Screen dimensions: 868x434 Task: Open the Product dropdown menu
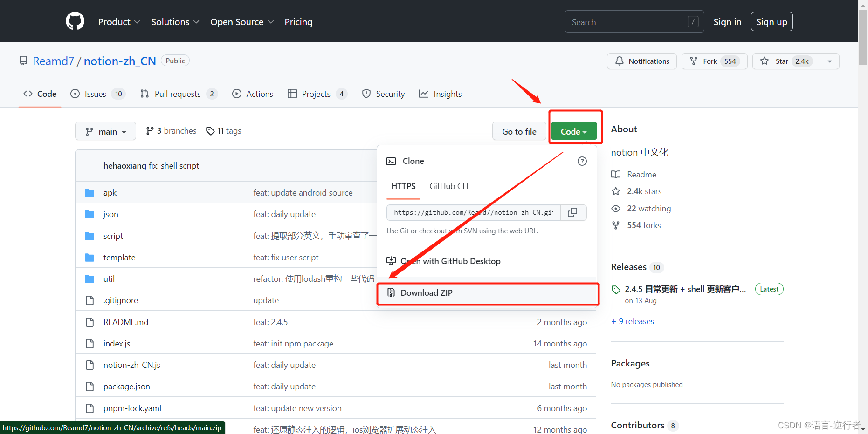(119, 22)
